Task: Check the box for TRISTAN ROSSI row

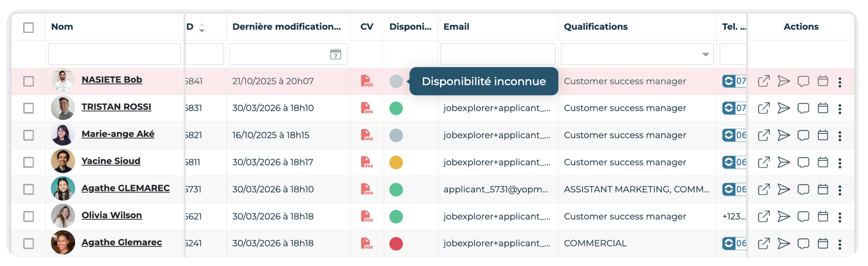Action: pos(28,108)
